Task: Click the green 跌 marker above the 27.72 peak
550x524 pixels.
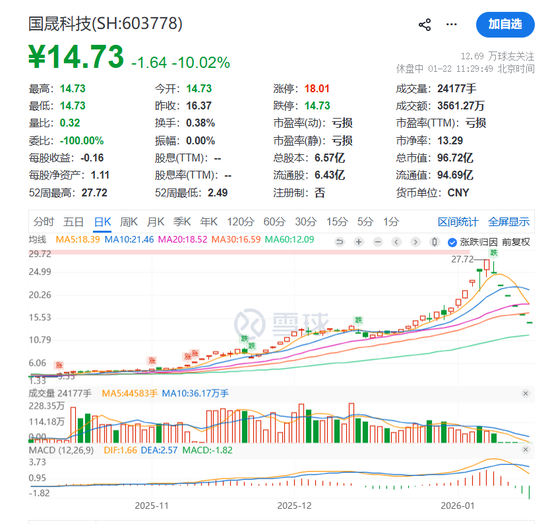Action: (x=494, y=253)
